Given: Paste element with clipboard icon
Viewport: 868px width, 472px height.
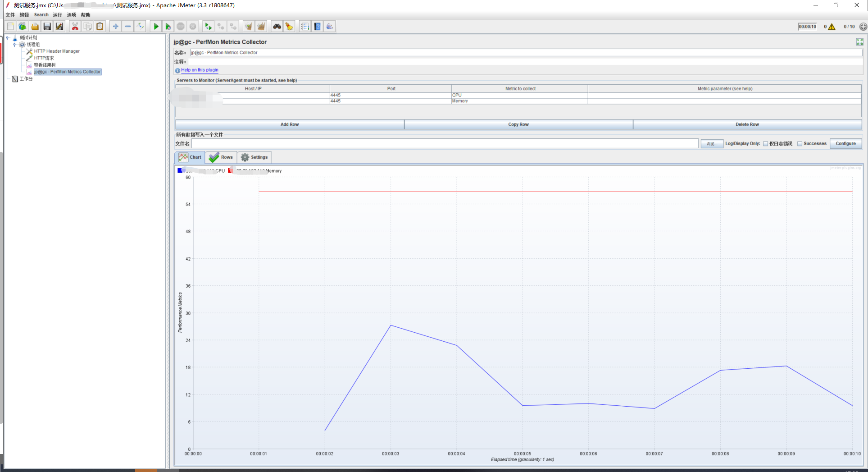Looking at the screenshot, I should pos(100,27).
